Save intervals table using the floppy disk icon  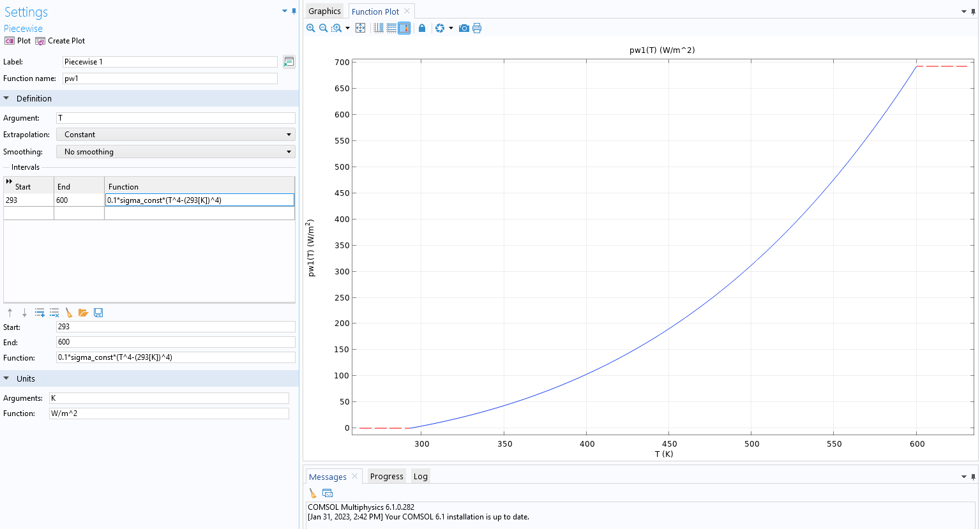pyautogui.click(x=98, y=313)
